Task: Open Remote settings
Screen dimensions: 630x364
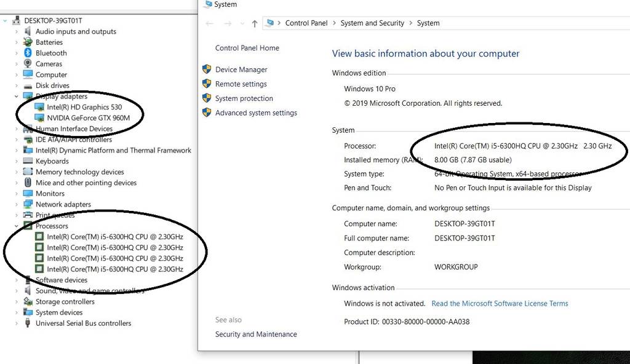Action: coord(241,84)
